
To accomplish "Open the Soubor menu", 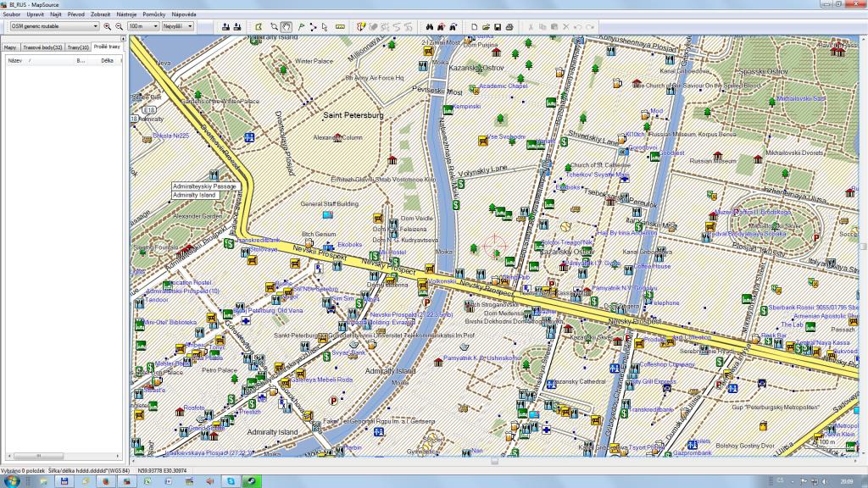I will pyautogui.click(x=12, y=14).
